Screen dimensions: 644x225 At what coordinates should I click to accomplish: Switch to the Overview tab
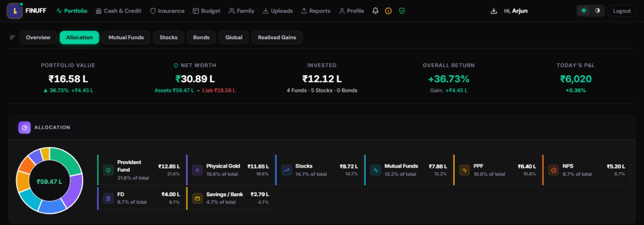coord(38,37)
